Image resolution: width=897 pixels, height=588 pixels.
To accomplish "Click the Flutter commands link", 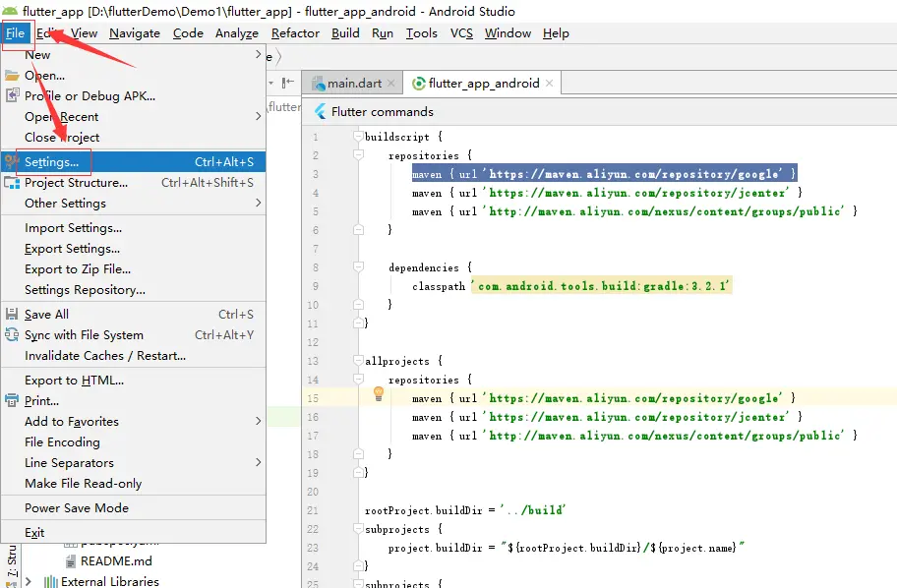I will click(383, 111).
